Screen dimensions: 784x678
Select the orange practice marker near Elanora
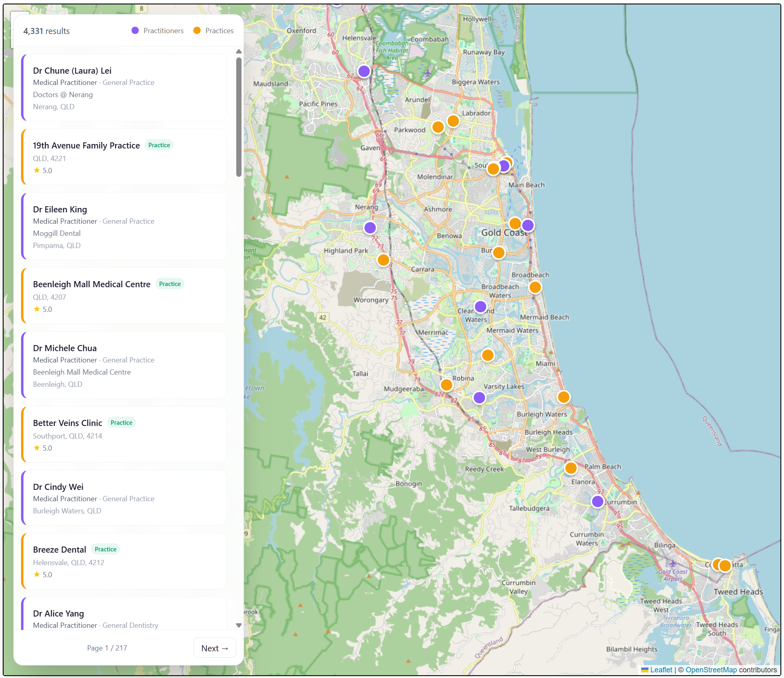click(x=571, y=468)
